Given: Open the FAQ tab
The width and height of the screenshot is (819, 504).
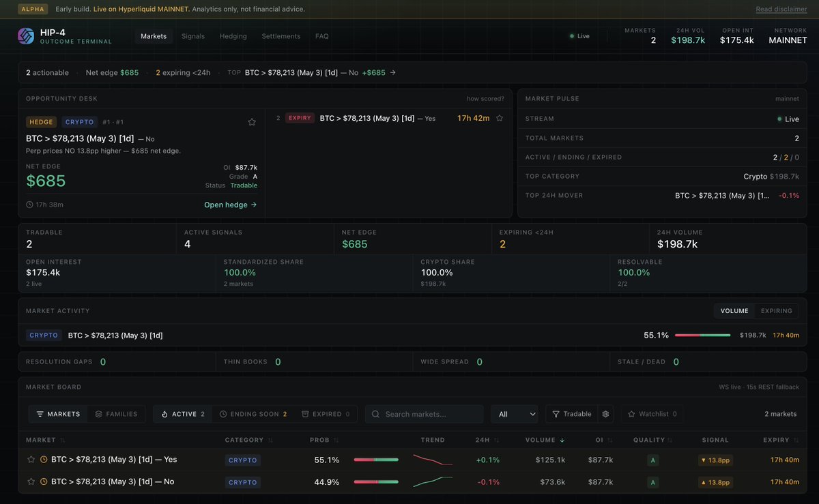Looking at the screenshot, I should coord(322,36).
